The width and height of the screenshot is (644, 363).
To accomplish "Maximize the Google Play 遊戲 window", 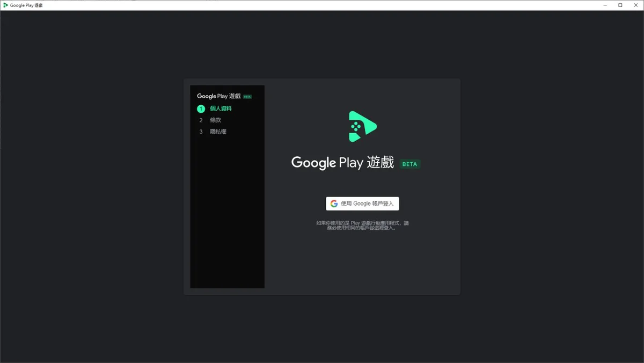I will pyautogui.click(x=620, y=5).
